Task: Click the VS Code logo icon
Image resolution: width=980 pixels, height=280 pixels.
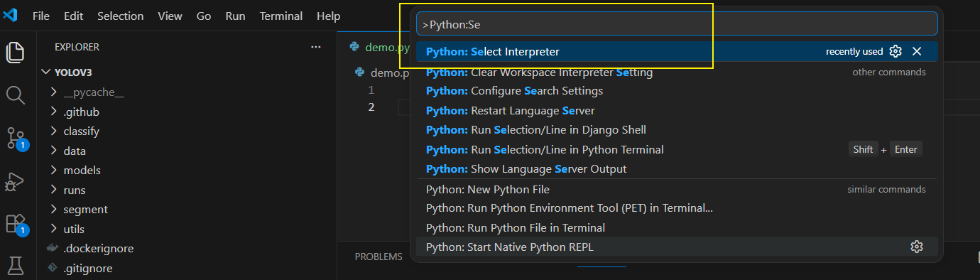Action: tap(10, 15)
